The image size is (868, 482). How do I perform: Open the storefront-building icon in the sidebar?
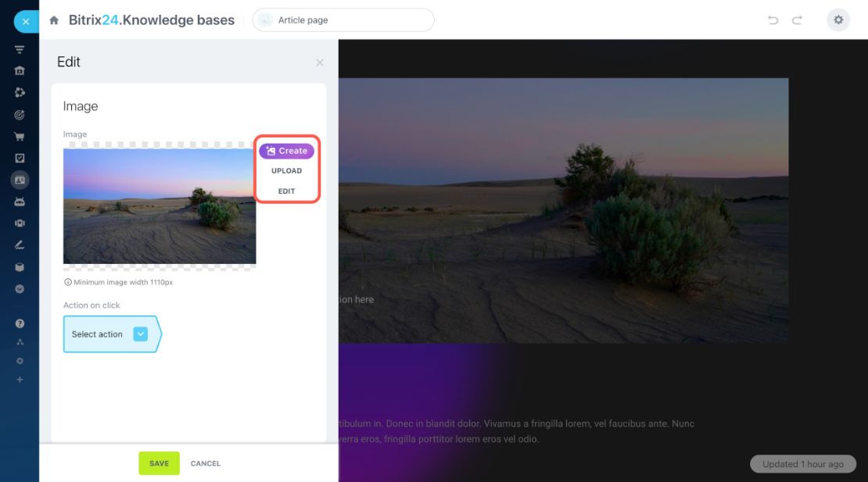click(x=20, y=71)
